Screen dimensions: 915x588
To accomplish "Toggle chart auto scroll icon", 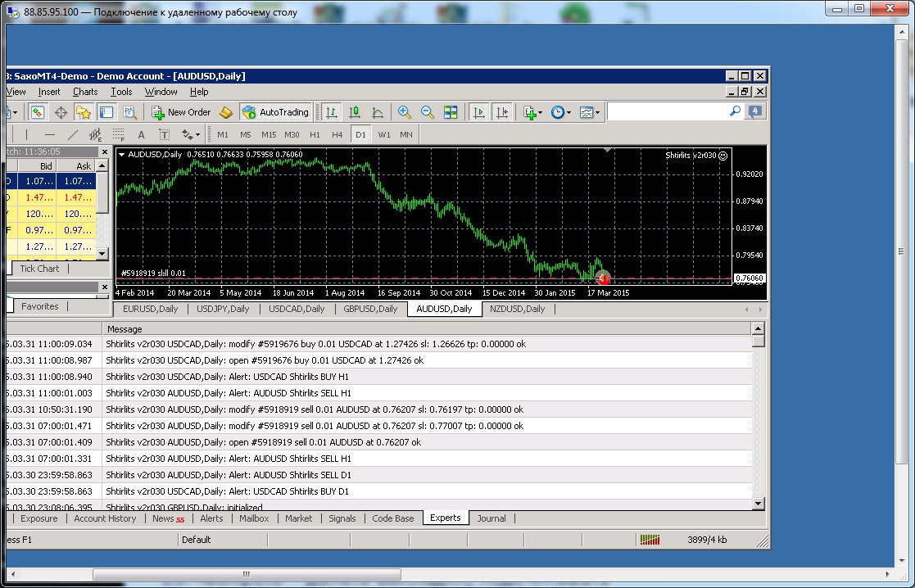I will click(479, 112).
